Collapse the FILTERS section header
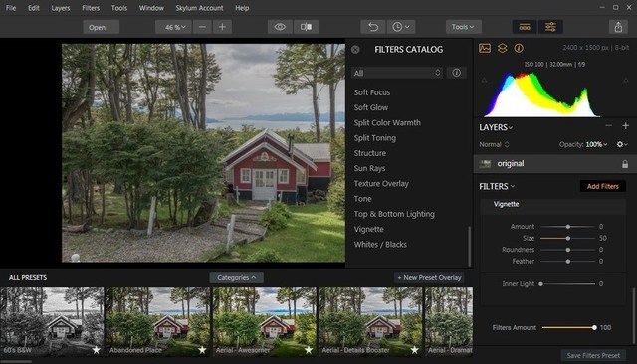Viewport: 637px width, 364px height. [x=497, y=186]
